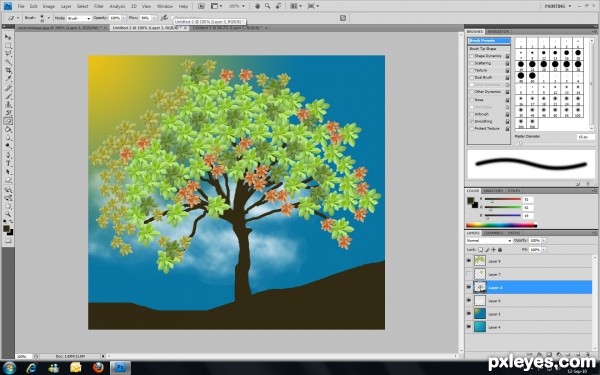This screenshot has width=600, height=375.
Task: Hide Layer 9 visibility eye
Action: pyautogui.click(x=469, y=261)
